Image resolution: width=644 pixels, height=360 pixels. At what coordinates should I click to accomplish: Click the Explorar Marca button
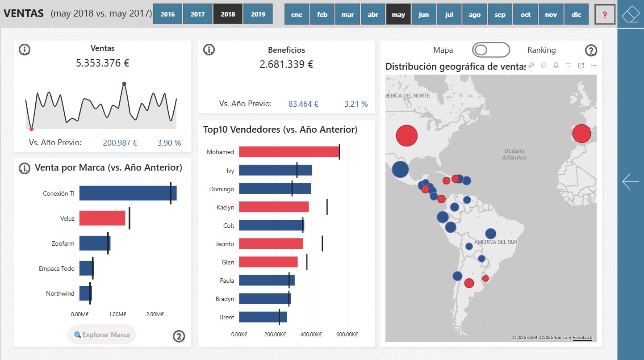coord(101,334)
